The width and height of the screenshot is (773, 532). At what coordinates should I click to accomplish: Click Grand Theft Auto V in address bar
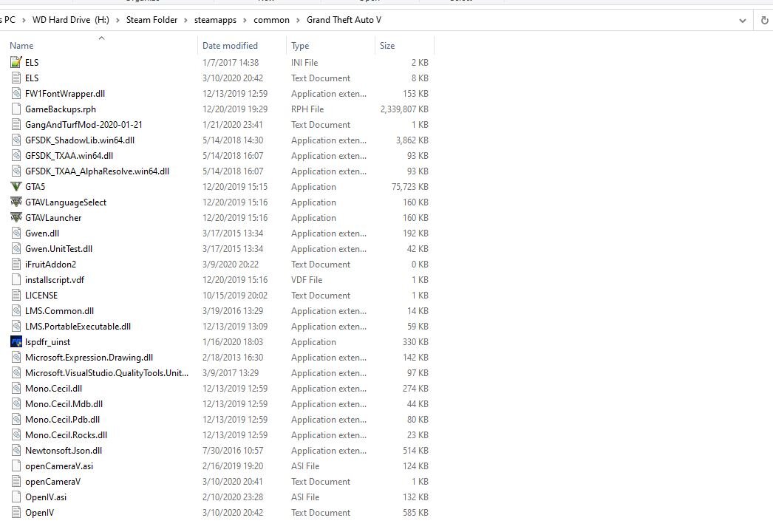(x=344, y=20)
